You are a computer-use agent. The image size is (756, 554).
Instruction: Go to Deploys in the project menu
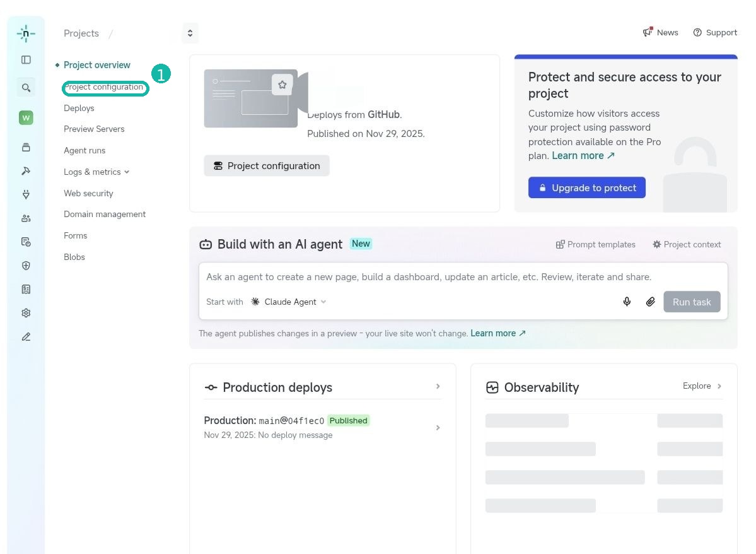click(x=79, y=108)
